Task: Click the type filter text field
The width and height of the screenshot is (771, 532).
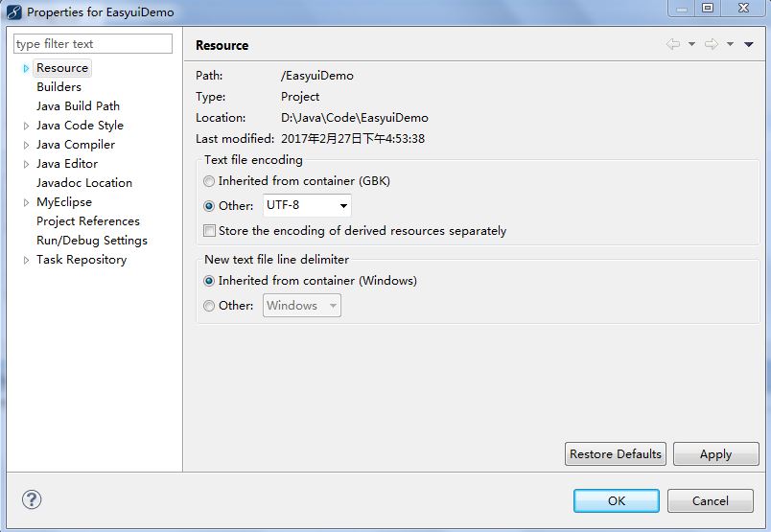Action: (x=93, y=44)
